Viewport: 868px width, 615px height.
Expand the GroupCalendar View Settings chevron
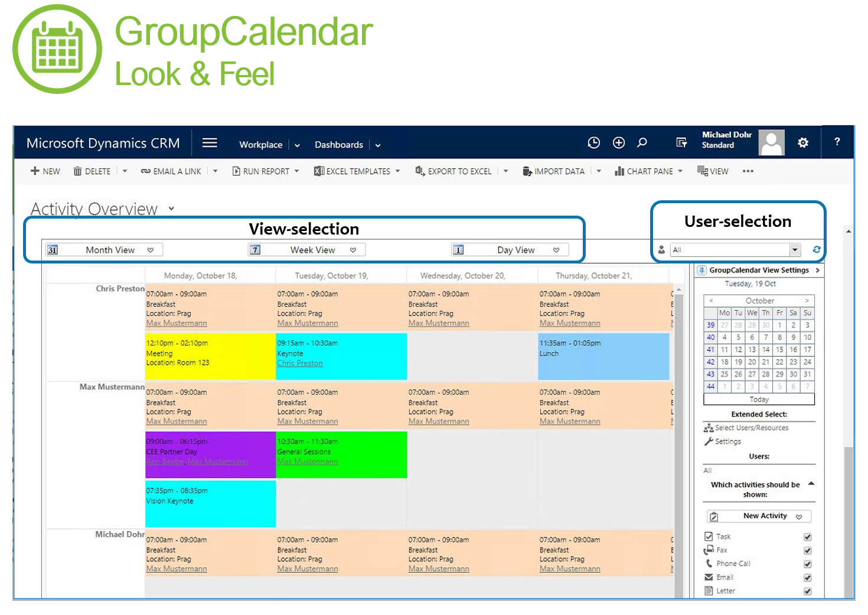click(x=818, y=271)
